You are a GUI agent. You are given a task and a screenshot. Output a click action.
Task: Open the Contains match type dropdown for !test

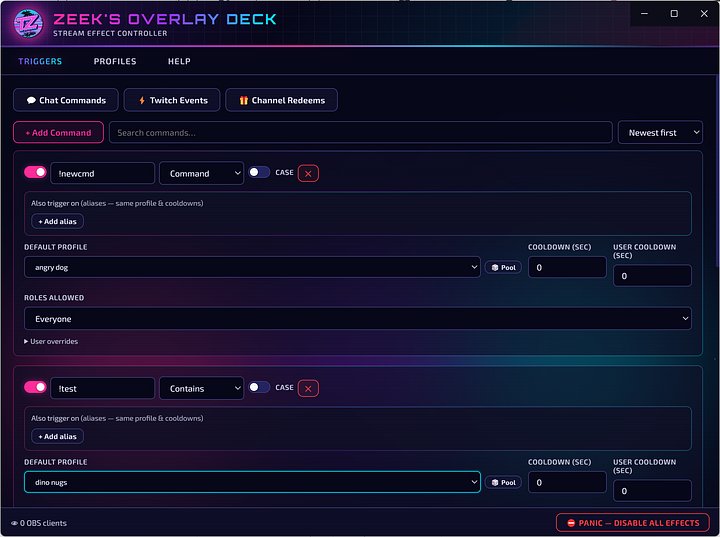tap(201, 388)
